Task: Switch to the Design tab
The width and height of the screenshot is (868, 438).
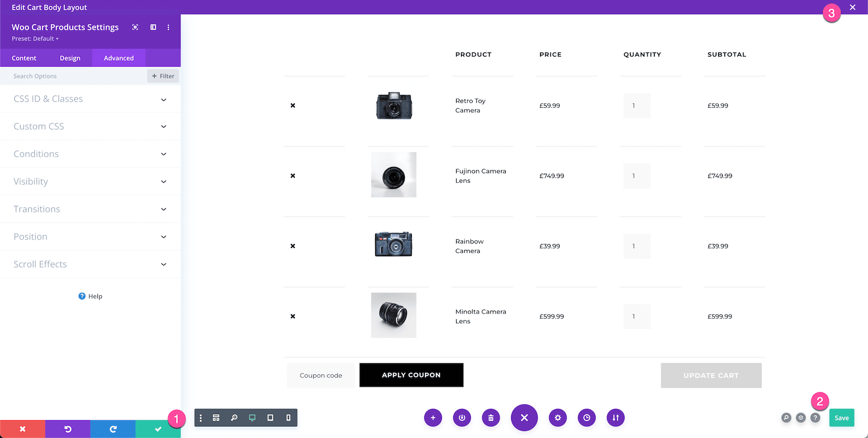Action: 70,58
